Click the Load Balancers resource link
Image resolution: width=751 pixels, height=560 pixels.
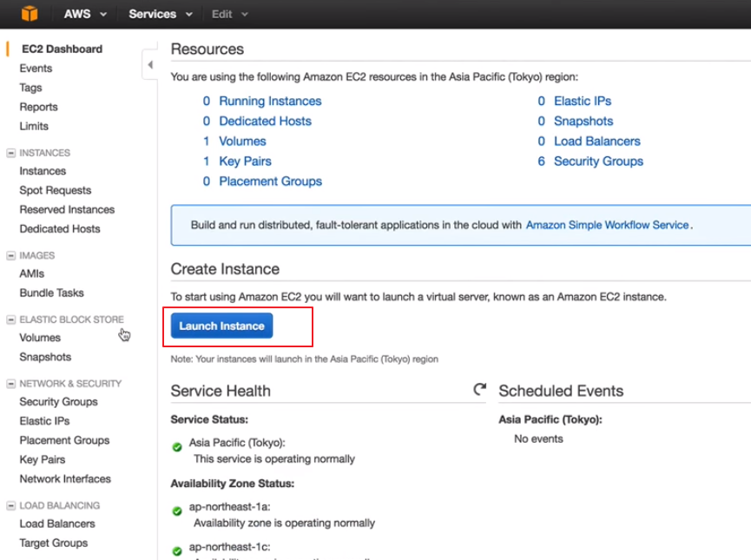coord(597,142)
